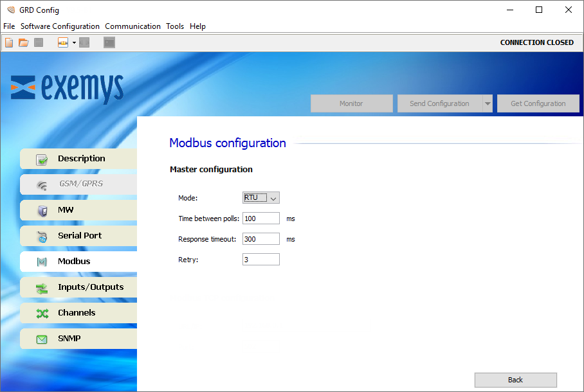
Task: Click the Connect icon in the toolbar
Action: click(63, 43)
